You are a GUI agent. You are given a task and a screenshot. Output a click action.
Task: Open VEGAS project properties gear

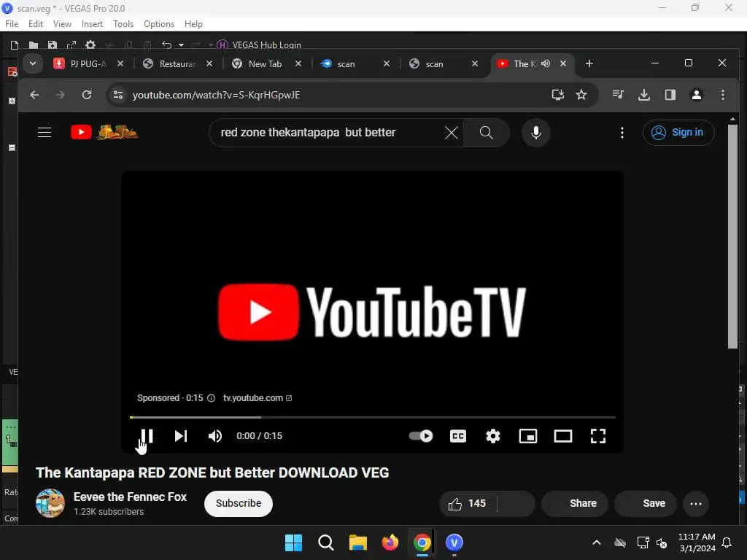(x=90, y=45)
